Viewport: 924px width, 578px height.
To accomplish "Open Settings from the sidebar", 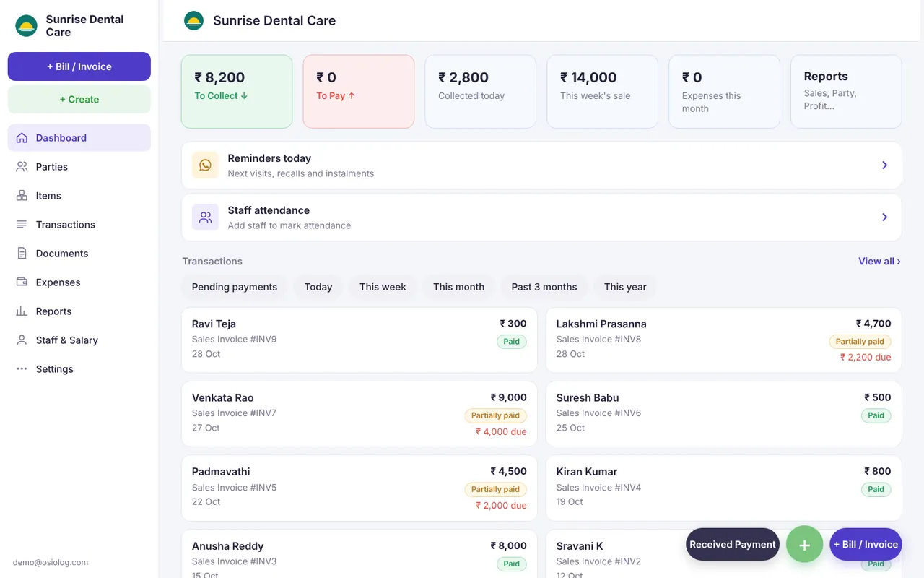I will 79,369.
